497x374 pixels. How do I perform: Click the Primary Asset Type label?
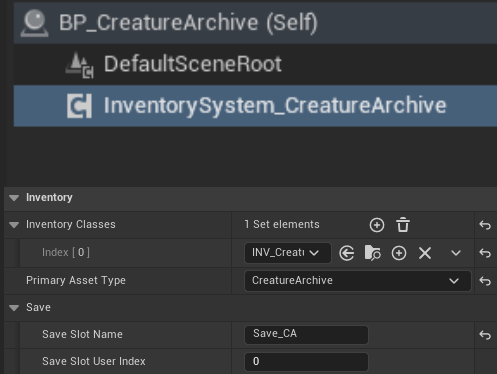[76, 281]
